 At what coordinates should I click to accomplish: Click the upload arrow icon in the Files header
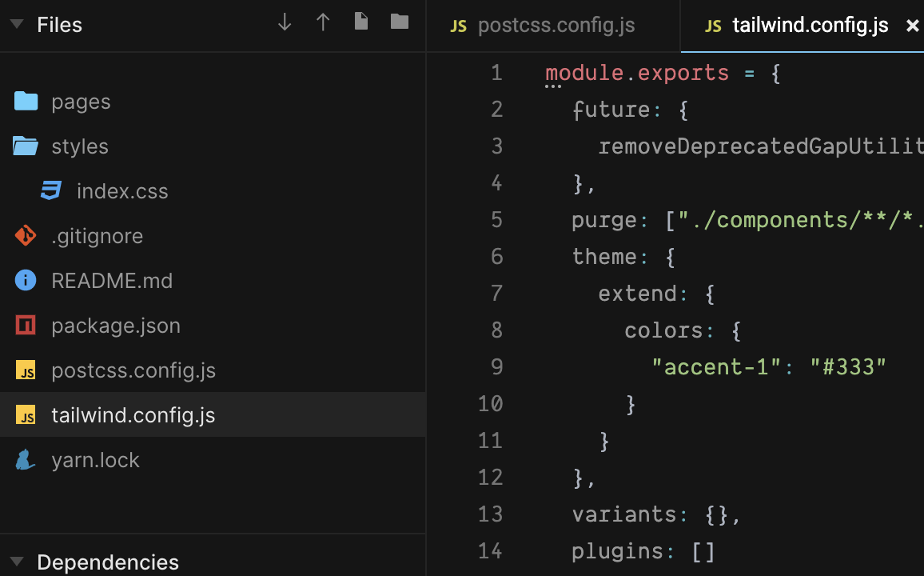pyautogui.click(x=323, y=22)
